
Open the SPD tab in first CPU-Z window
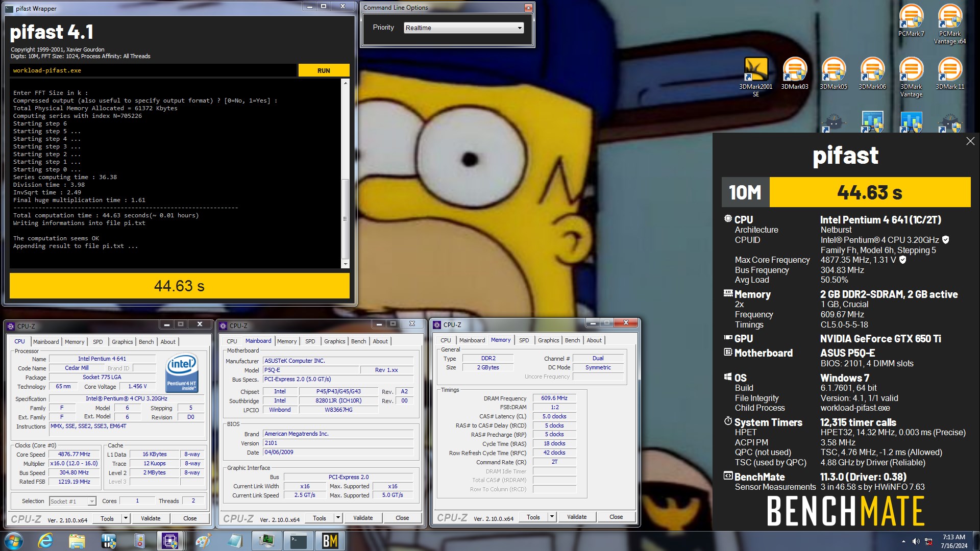[x=98, y=342]
